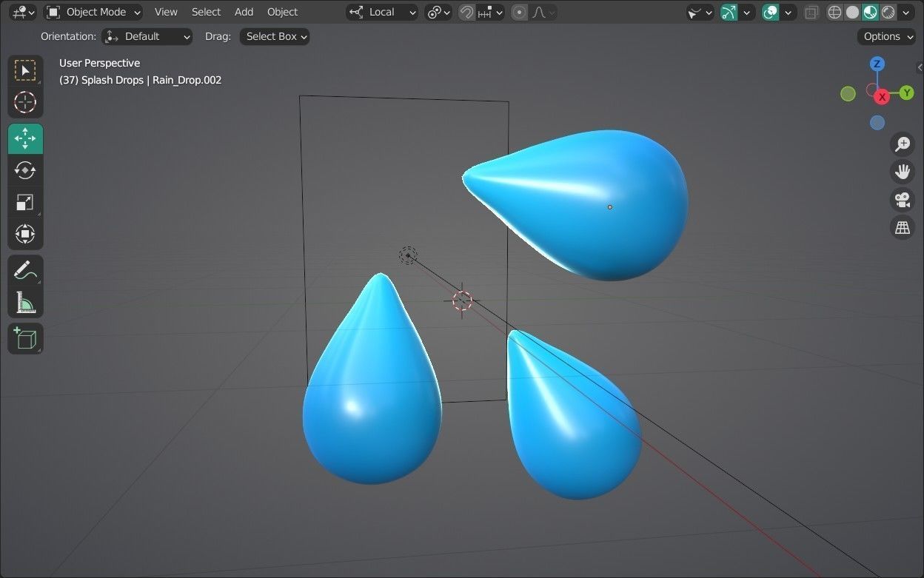Screen dimensions: 924x578
Task: Open the snapping options dropdown
Action: coord(490,12)
